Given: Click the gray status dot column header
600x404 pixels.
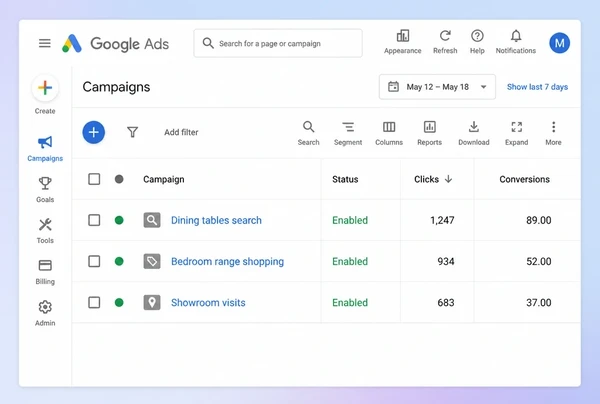Looking at the screenshot, I should pos(119,179).
